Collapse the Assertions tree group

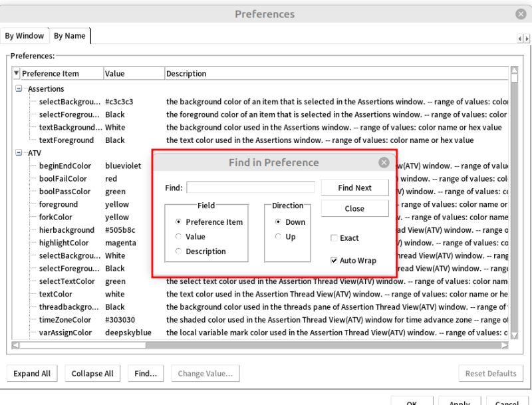[x=19, y=89]
